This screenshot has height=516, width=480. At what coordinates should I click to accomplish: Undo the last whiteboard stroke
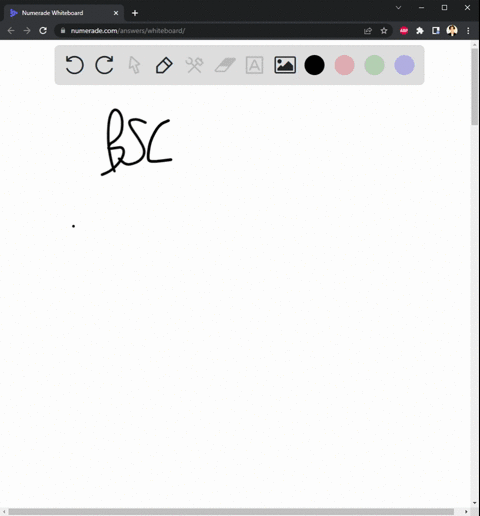coord(74,65)
